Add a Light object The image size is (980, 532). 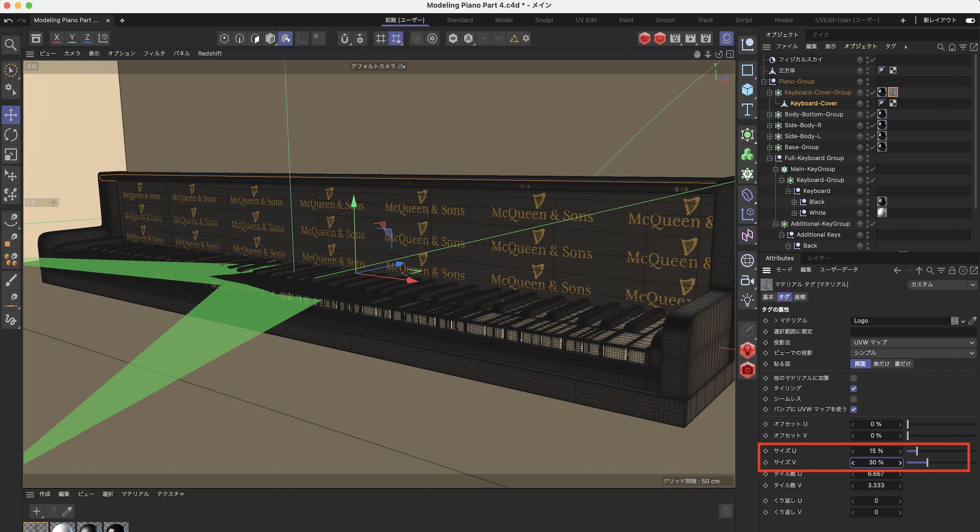tap(747, 300)
